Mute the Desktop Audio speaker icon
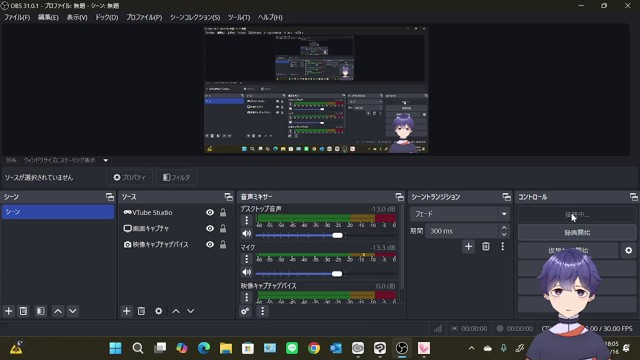The height and width of the screenshot is (360, 640). click(247, 233)
